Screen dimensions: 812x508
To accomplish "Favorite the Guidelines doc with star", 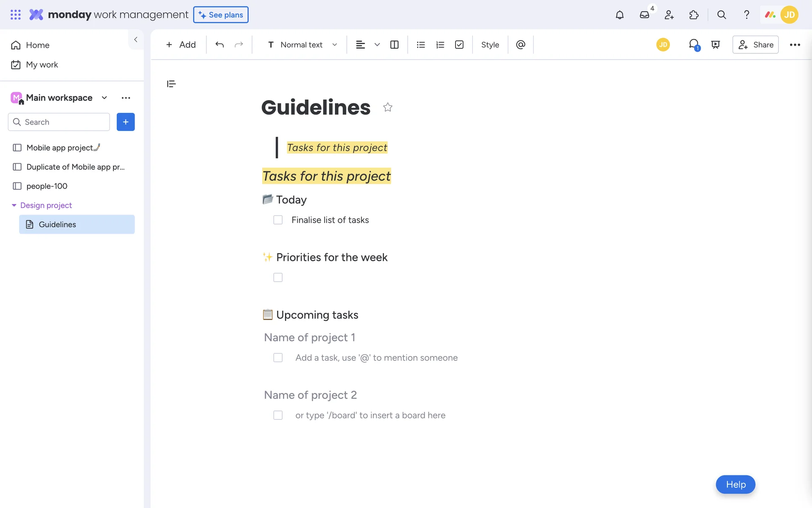I will (387, 107).
